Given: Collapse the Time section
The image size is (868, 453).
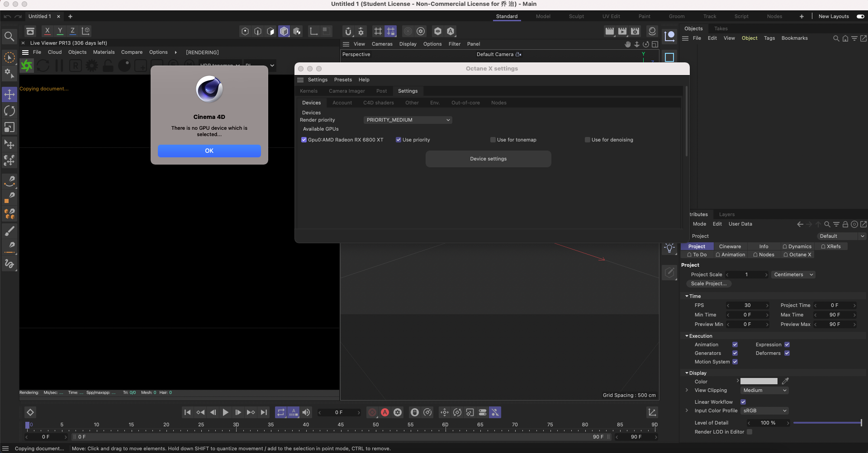Looking at the screenshot, I should pos(687,296).
